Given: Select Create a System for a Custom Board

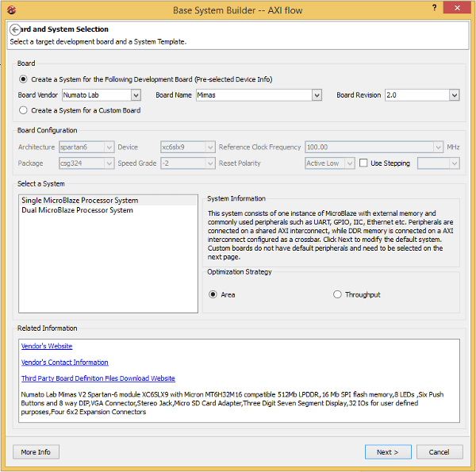Looking at the screenshot, I should (24, 110).
